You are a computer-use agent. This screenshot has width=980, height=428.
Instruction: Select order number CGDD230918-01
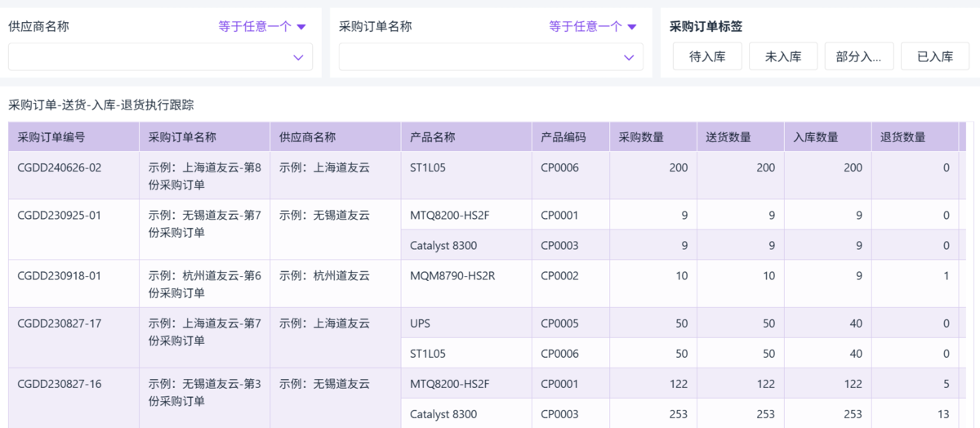[60, 275]
